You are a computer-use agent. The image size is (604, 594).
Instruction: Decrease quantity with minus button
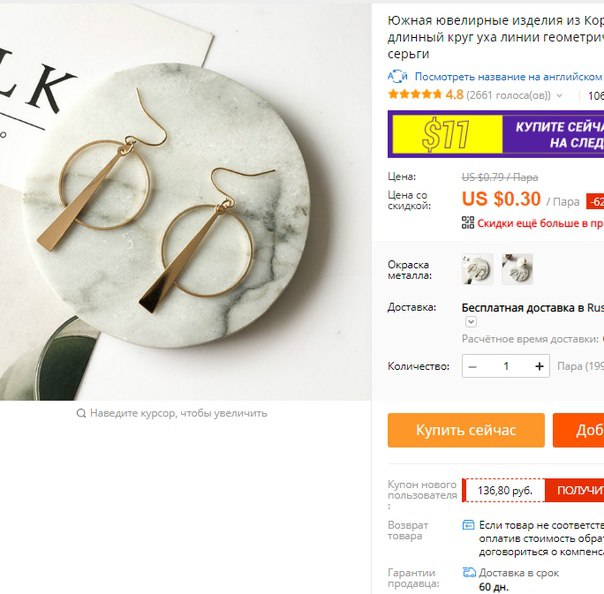tap(473, 366)
